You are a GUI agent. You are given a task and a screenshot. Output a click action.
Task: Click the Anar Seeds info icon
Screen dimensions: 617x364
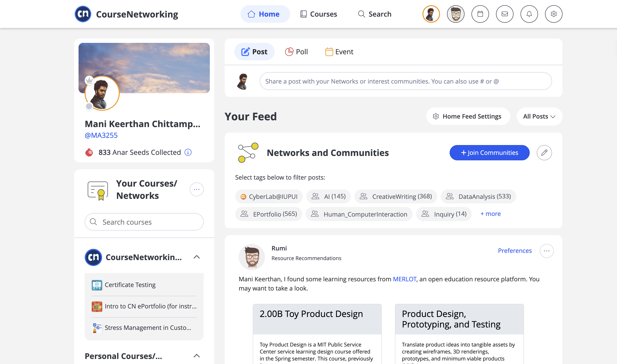coord(188,152)
